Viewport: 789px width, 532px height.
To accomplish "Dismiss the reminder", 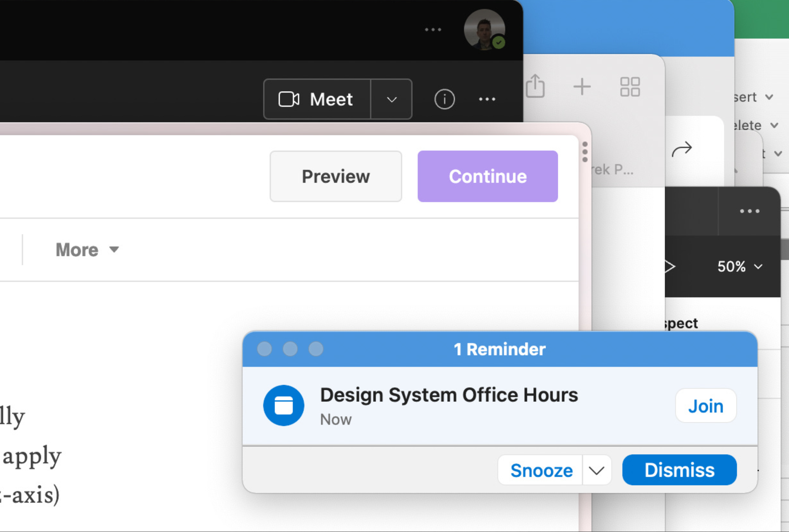I will coord(679,470).
